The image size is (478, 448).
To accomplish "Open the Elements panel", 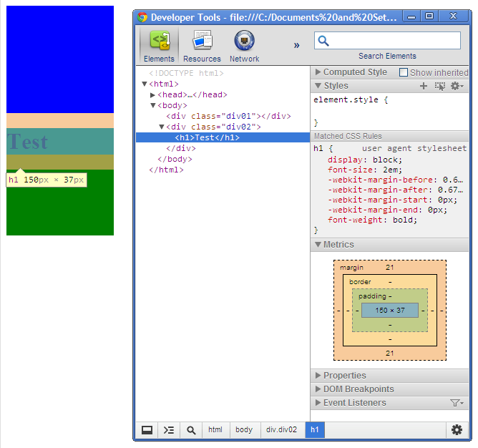I will (x=159, y=46).
